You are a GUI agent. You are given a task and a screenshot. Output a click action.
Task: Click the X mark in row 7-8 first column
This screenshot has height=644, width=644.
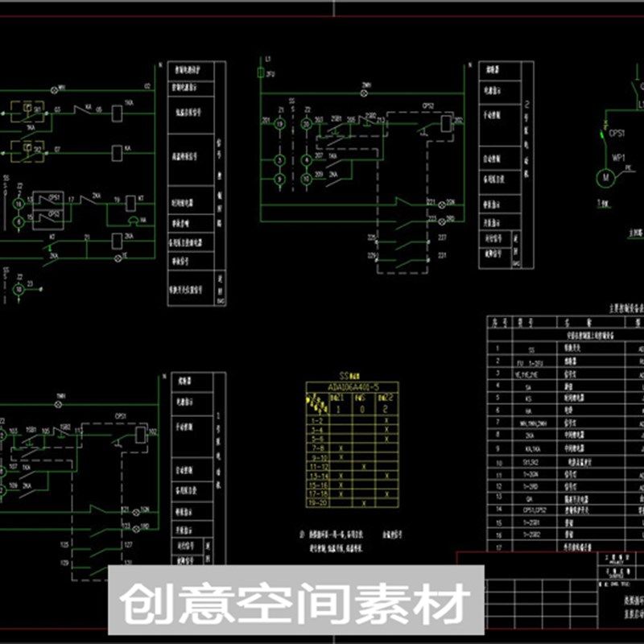(340, 448)
